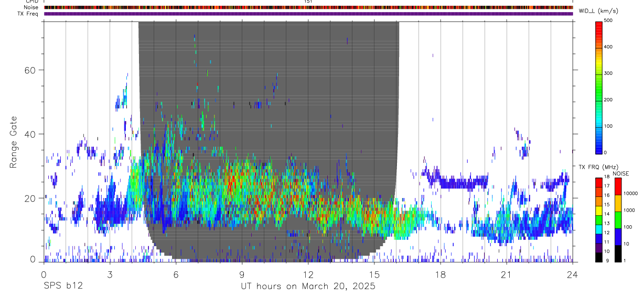The height and width of the screenshot is (297, 644).
Task: Click the 'Noise' strip label at top left
Action: point(31,7)
